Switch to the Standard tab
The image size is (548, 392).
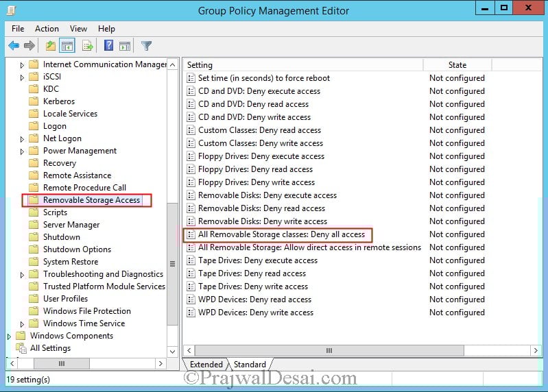coord(250,365)
